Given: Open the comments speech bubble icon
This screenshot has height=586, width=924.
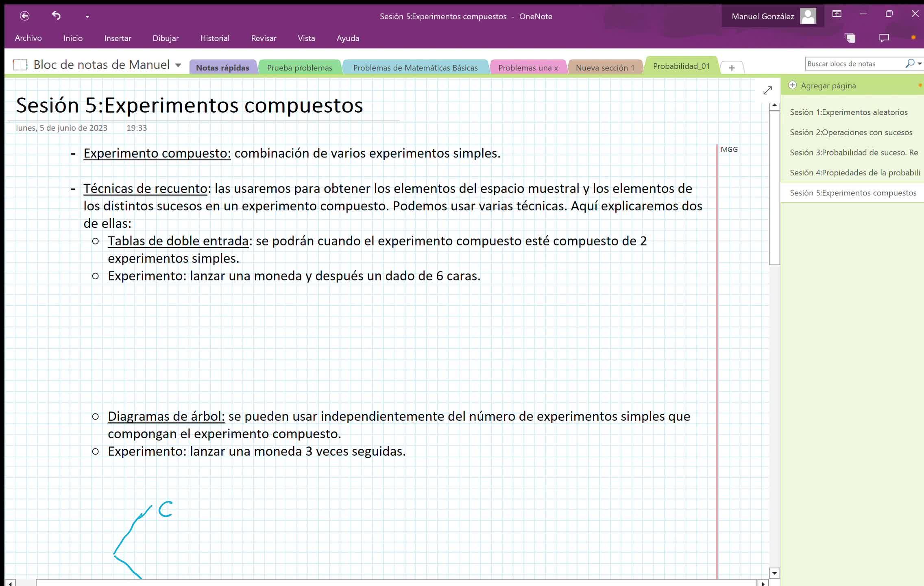Looking at the screenshot, I should [x=884, y=38].
